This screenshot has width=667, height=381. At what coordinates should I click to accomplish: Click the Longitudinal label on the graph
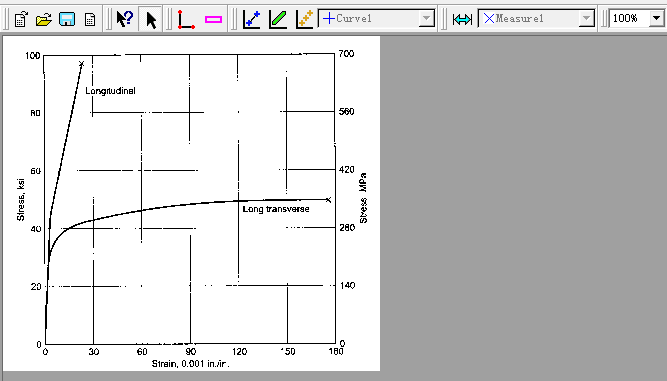coord(110,91)
